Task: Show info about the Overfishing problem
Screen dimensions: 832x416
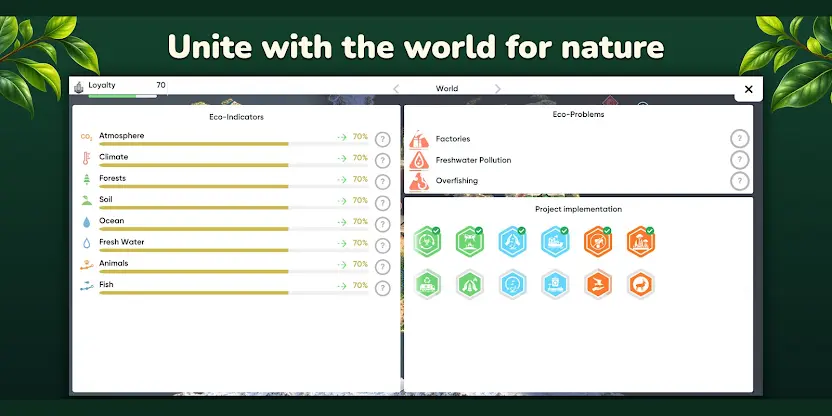Action: tap(740, 181)
